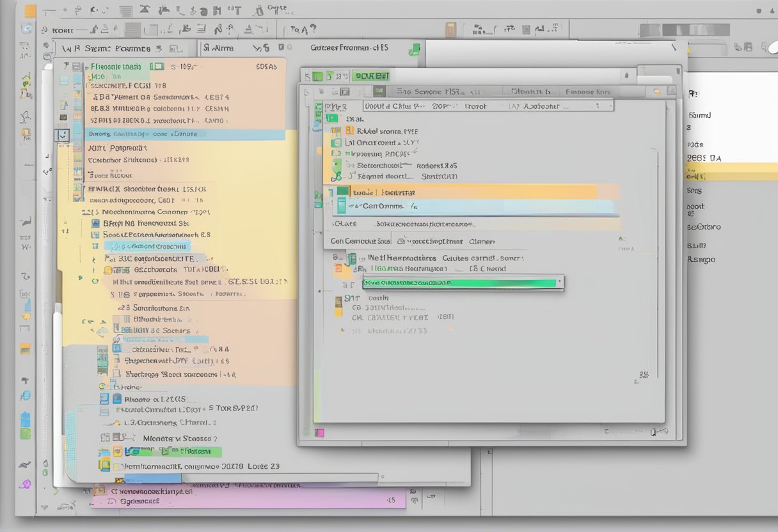Select the Text tool in the top toolbar
The height and width of the screenshot is (532, 778).
pos(238,9)
